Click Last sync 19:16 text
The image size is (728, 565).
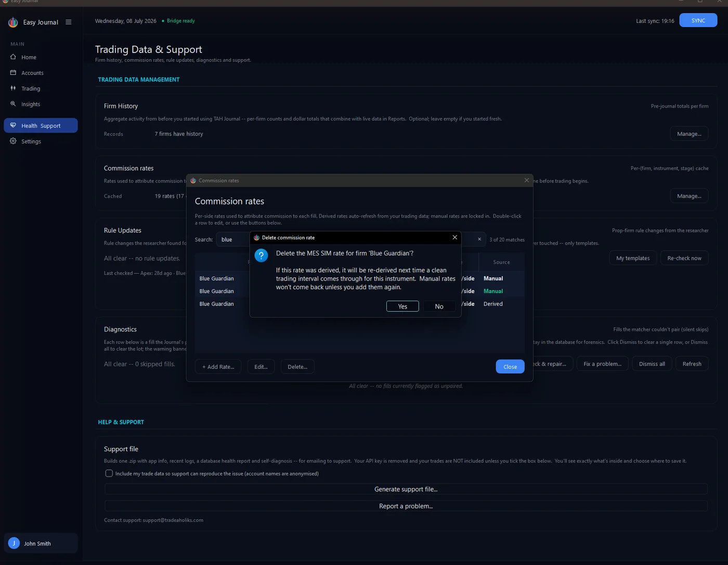pos(655,21)
